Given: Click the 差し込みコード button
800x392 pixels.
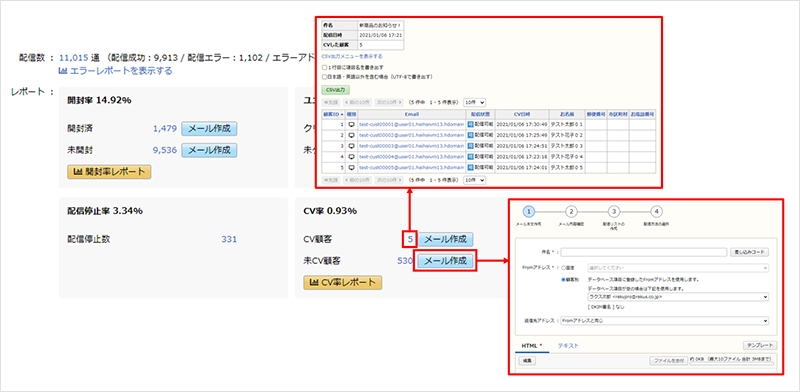Looking at the screenshot, I should click(749, 252).
